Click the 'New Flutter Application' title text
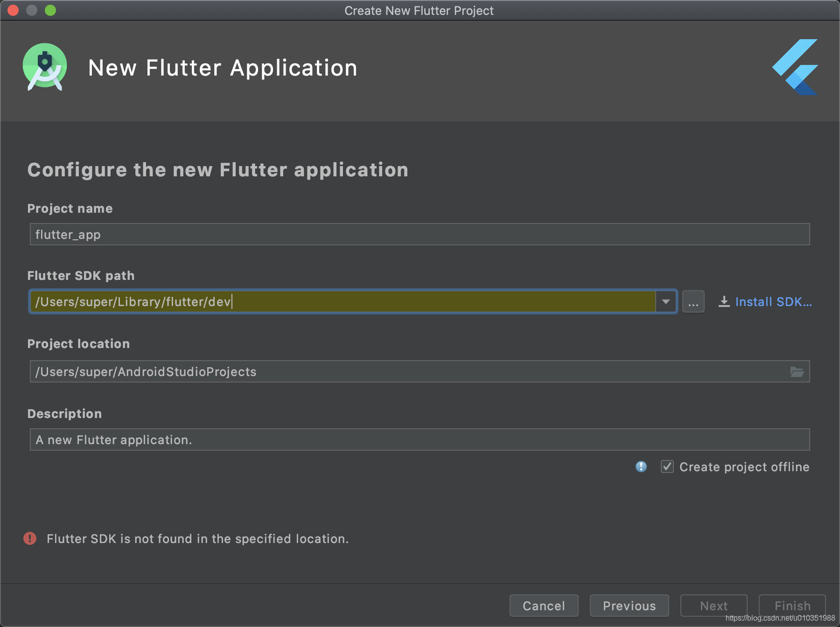 point(223,68)
